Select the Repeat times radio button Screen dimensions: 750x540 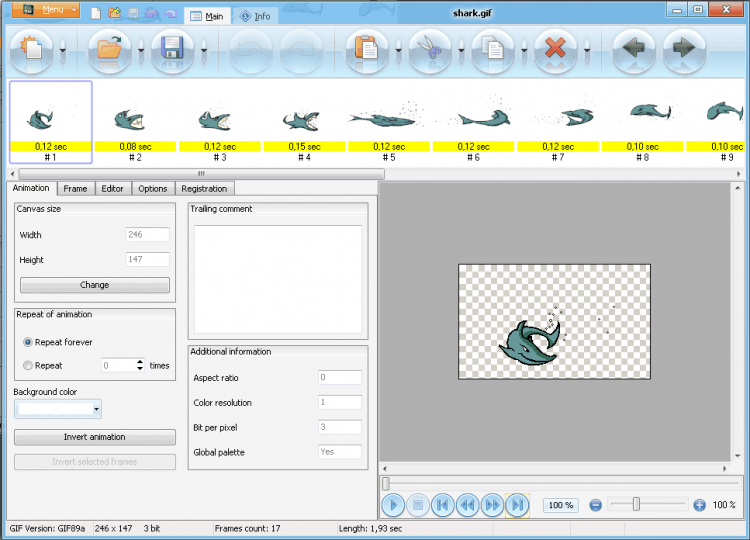click(28, 365)
